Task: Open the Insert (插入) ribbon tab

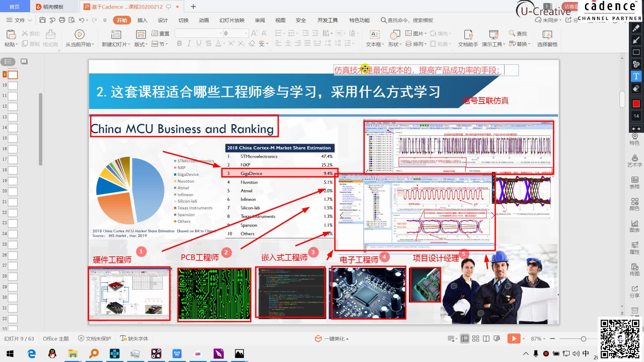Action: (142, 20)
